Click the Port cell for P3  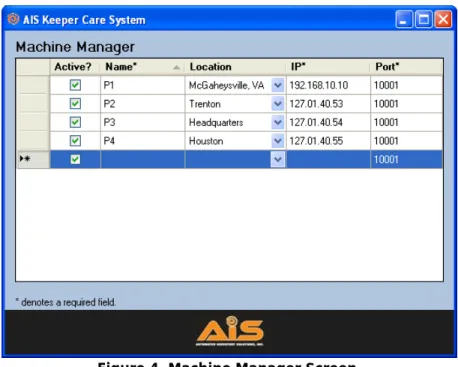point(407,122)
